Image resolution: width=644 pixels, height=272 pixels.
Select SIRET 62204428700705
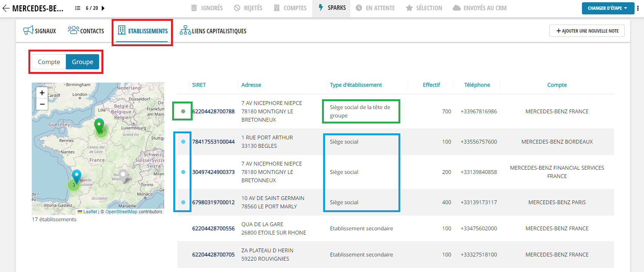pos(213,255)
